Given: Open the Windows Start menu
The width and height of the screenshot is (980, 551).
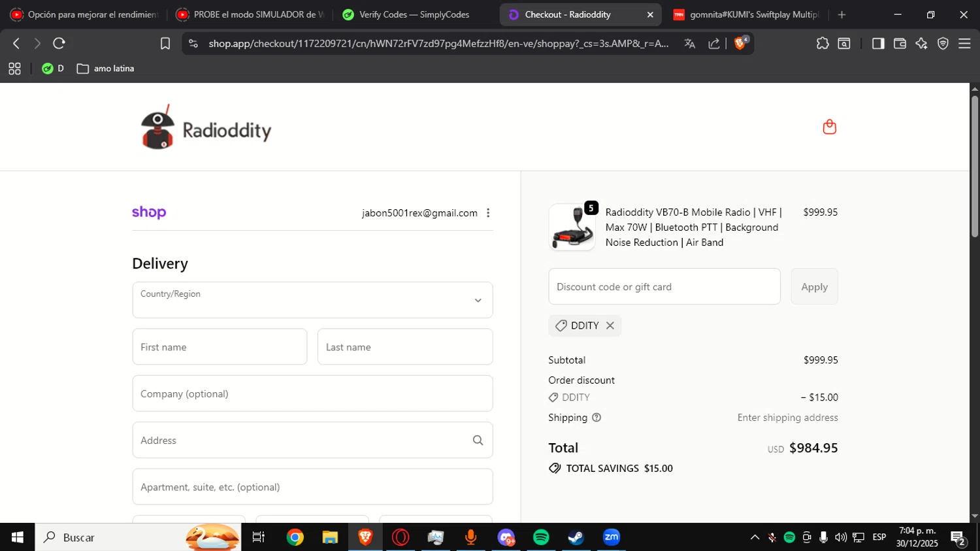Looking at the screenshot, I should (x=17, y=537).
